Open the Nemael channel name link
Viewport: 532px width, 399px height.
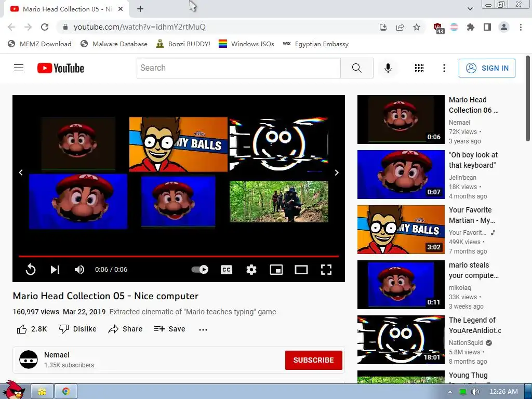click(57, 355)
